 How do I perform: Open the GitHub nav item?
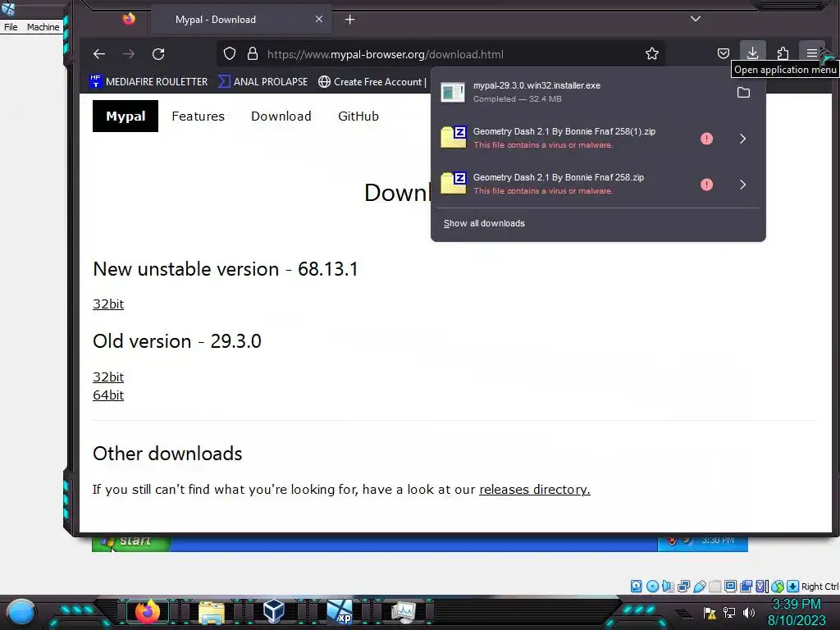pos(358,116)
